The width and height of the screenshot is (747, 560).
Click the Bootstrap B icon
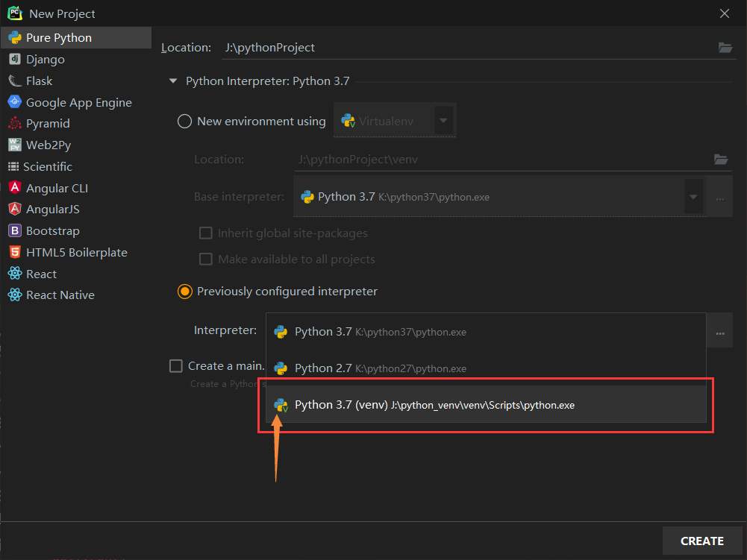pyautogui.click(x=15, y=230)
